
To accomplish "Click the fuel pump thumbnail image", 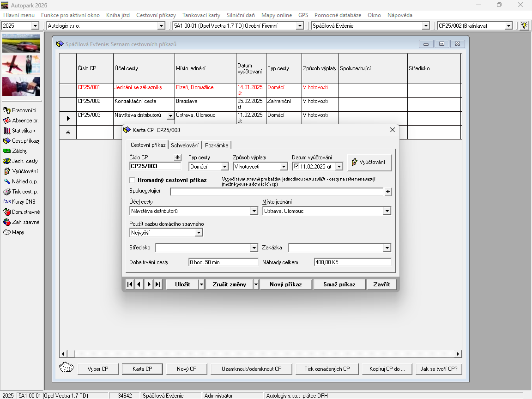I will (21, 86).
